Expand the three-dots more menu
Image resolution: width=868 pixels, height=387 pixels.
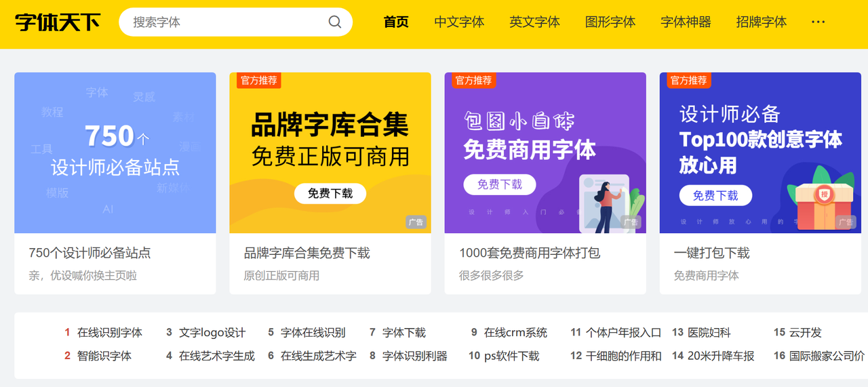point(818,22)
